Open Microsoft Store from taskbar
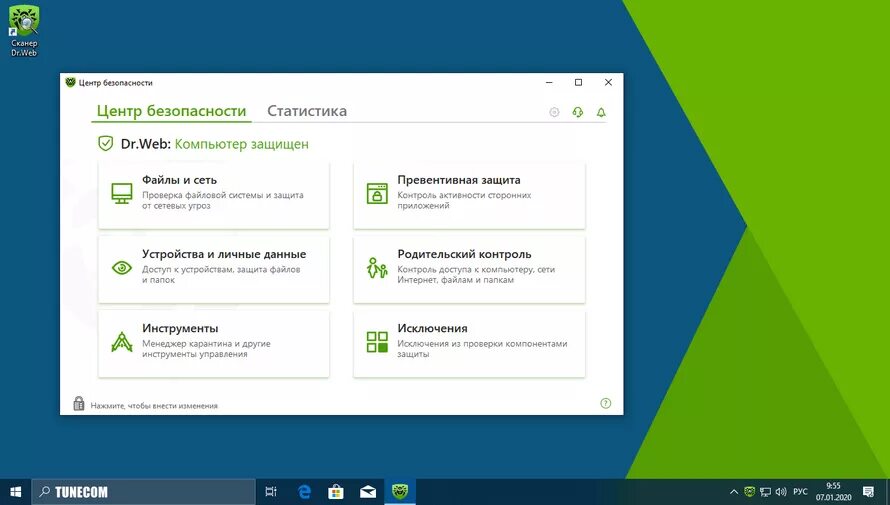890x505 pixels. 336,491
